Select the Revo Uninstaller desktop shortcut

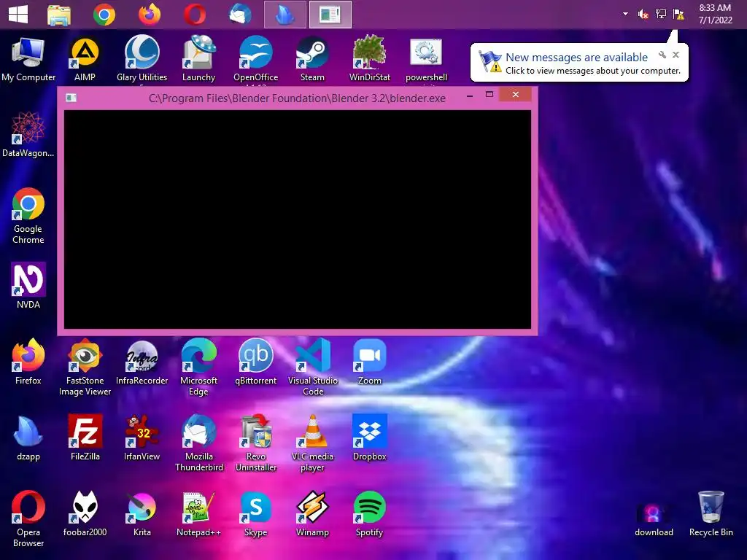click(256, 443)
